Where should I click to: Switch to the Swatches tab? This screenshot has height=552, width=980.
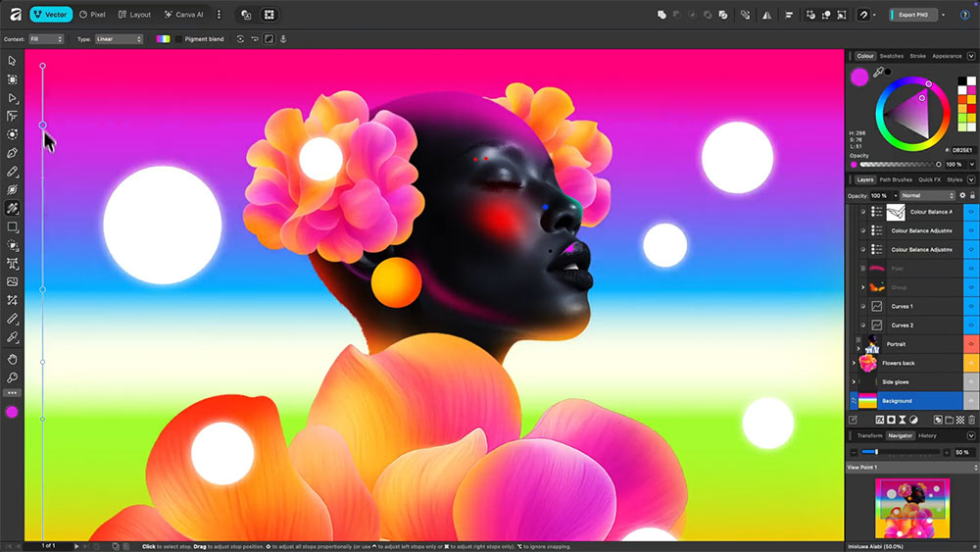(x=891, y=56)
